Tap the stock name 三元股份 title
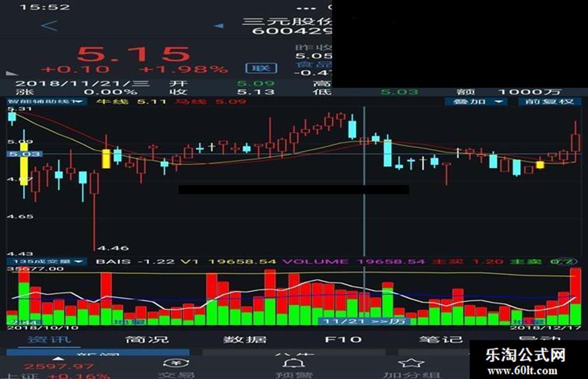Viewport: 588px width, 379px height. coord(287,21)
